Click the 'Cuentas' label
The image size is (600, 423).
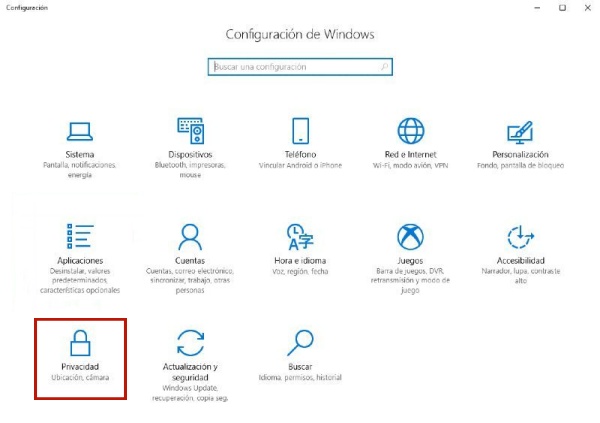click(190, 261)
